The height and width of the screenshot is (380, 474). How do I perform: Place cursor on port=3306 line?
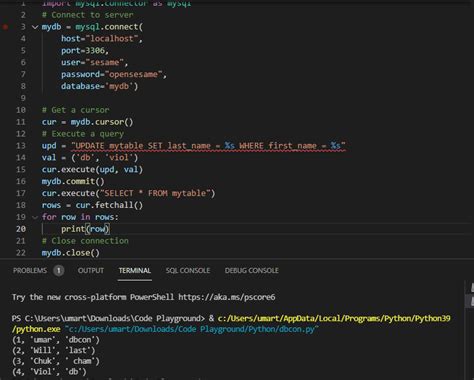pyautogui.click(x=85, y=51)
